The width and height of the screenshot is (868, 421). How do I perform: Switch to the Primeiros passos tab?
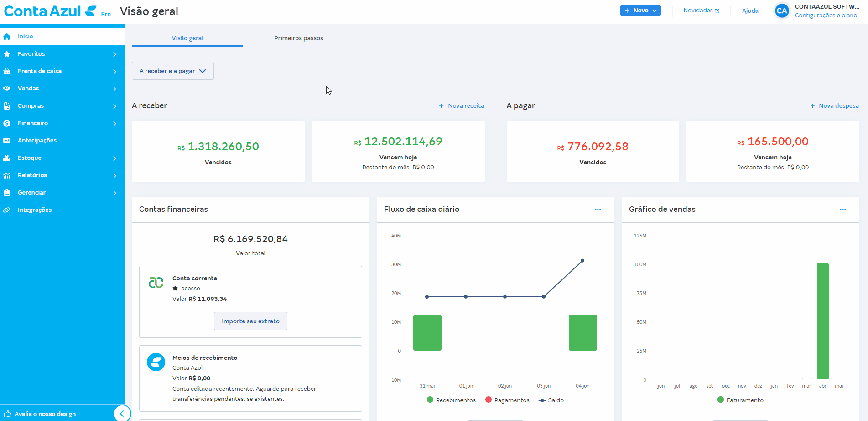[298, 38]
